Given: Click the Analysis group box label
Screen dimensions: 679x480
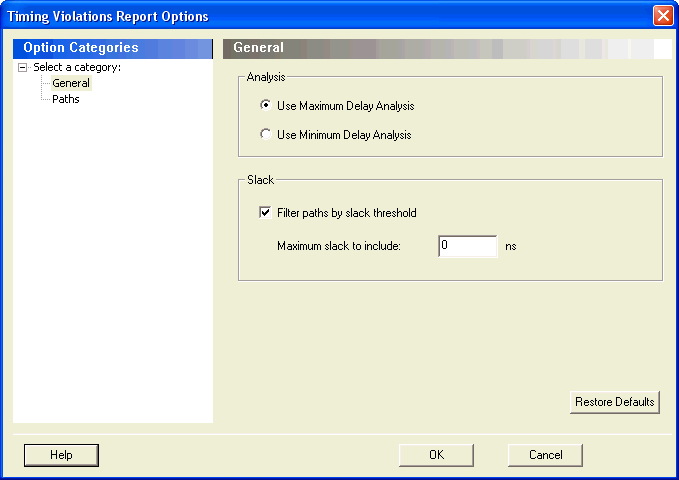Looking at the screenshot, I should tap(266, 77).
